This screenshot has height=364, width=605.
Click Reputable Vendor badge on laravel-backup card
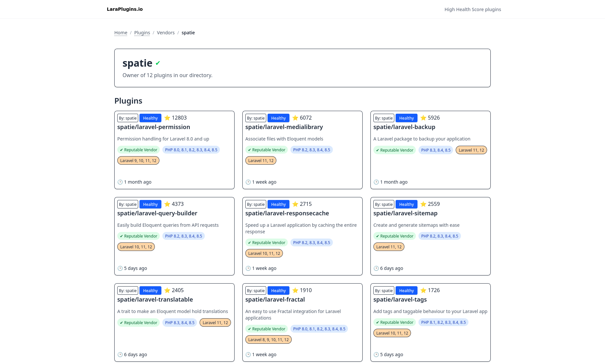tap(395, 150)
